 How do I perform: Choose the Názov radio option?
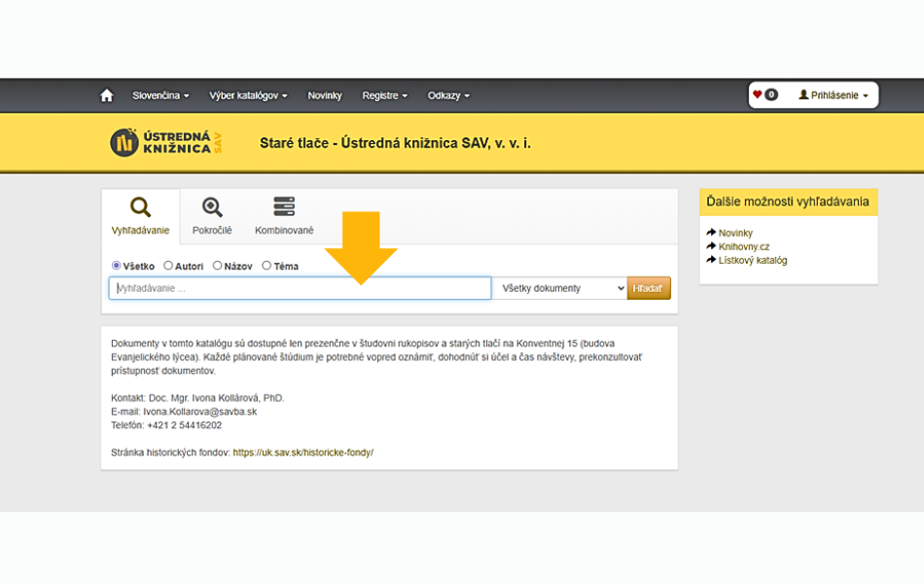click(x=217, y=266)
